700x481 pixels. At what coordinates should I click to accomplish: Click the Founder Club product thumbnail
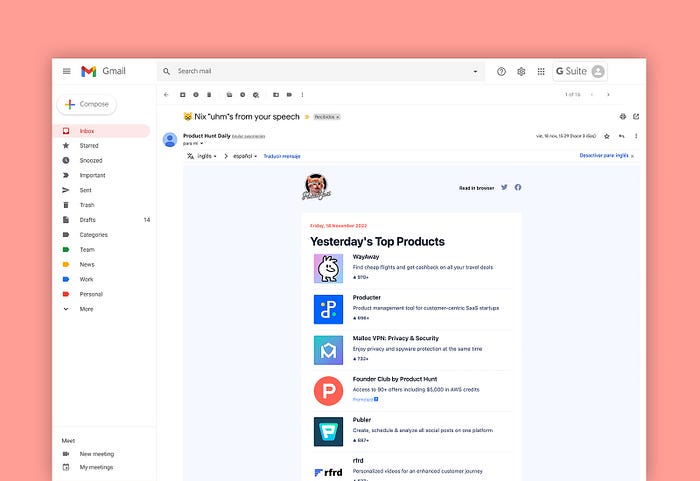click(328, 391)
